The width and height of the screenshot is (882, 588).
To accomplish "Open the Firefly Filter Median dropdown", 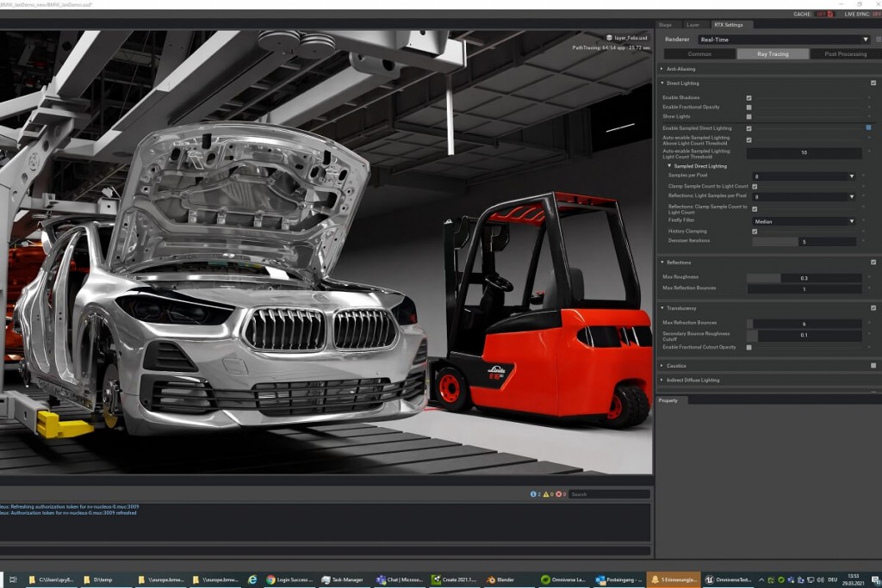I will 804,221.
